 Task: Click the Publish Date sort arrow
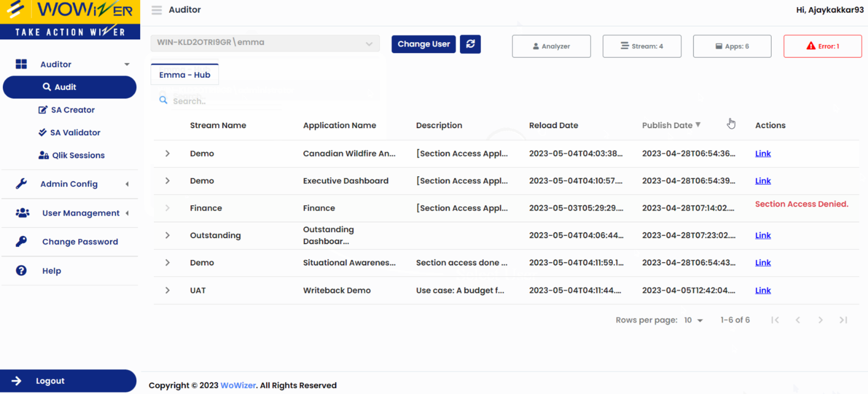tap(698, 125)
